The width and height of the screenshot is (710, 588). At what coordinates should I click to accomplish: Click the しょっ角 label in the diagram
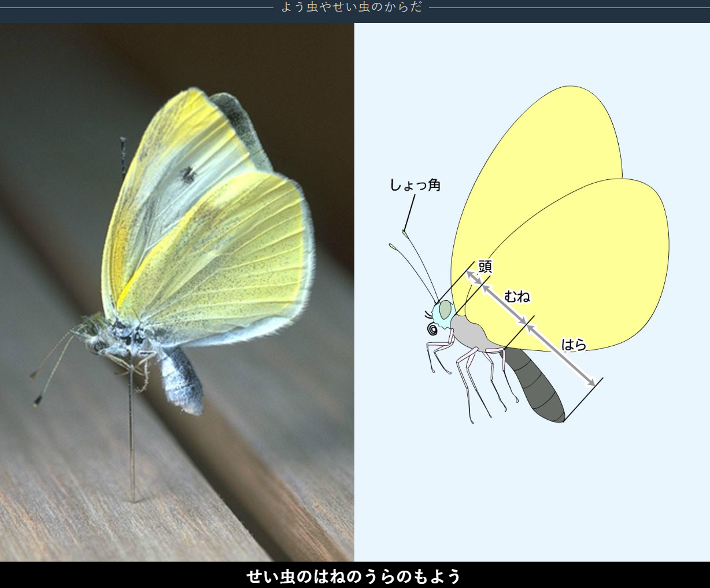click(415, 185)
